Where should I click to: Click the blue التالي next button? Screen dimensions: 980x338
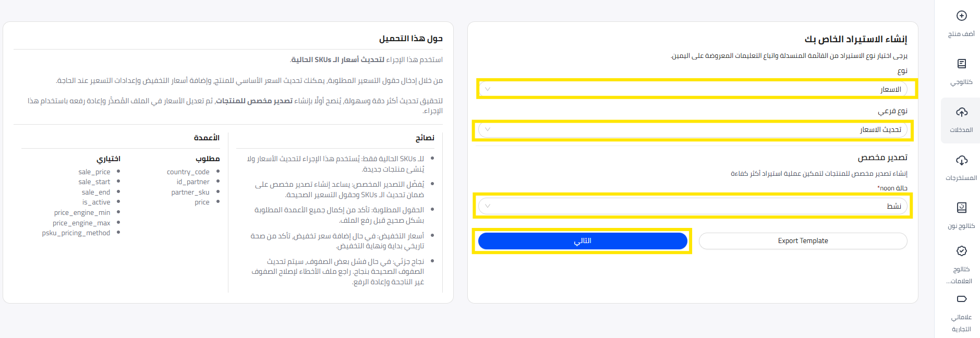click(583, 241)
